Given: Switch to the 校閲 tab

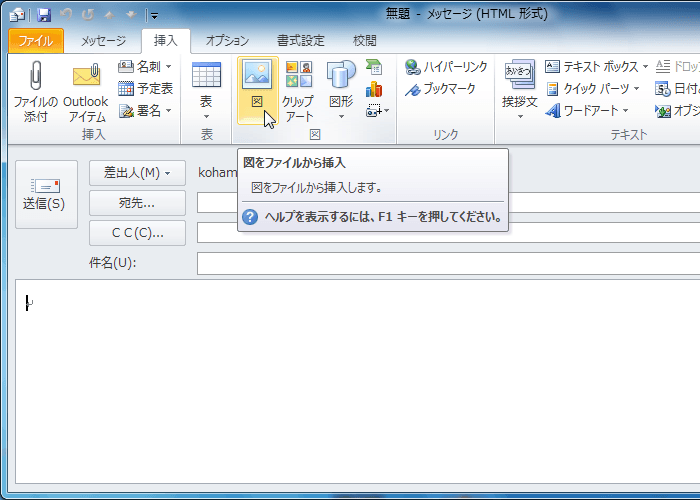Looking at the screenshot, I should pyautogui.click(x=365, y=41).
